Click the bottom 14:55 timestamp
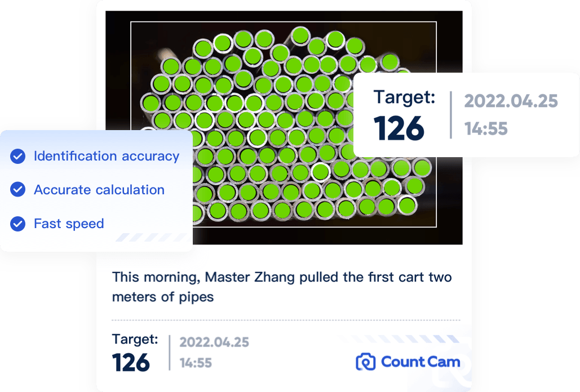 [x=196, y=363]
